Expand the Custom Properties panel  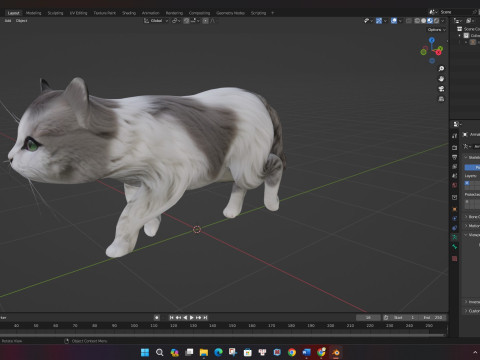[x=472, y=311]
